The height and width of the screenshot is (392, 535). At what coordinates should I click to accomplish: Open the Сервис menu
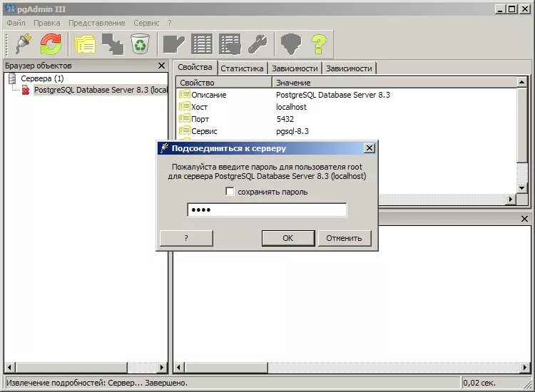pos(146,23)
